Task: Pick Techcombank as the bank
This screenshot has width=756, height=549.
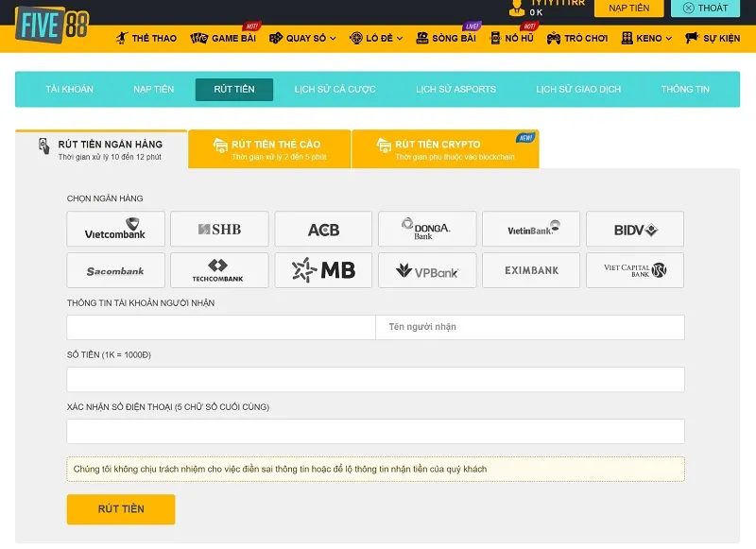Action: pos(219,270)
